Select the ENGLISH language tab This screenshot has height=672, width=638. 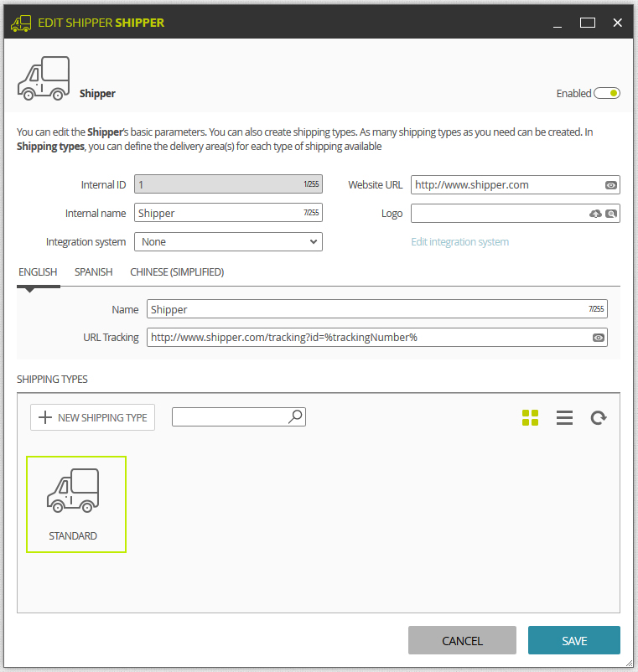point(38,272)
